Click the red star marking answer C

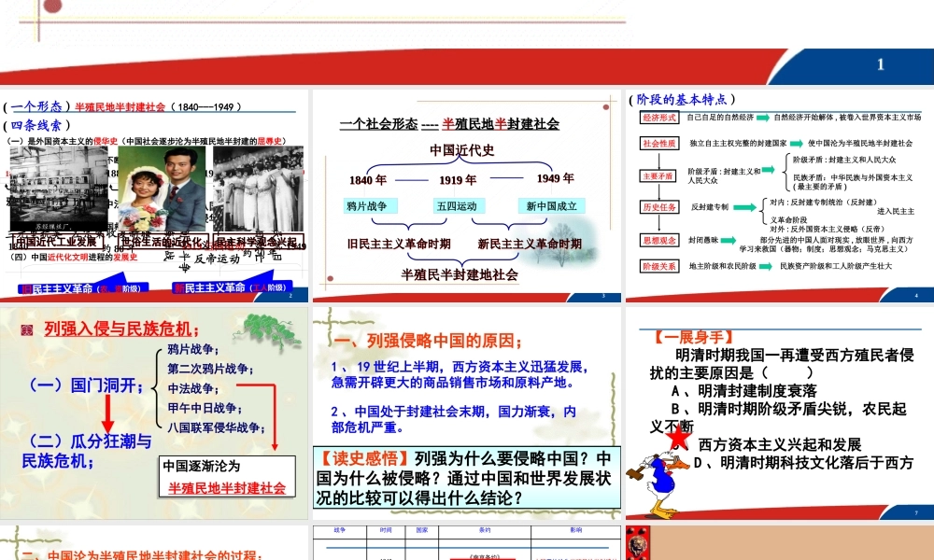(x=679, y=439)
